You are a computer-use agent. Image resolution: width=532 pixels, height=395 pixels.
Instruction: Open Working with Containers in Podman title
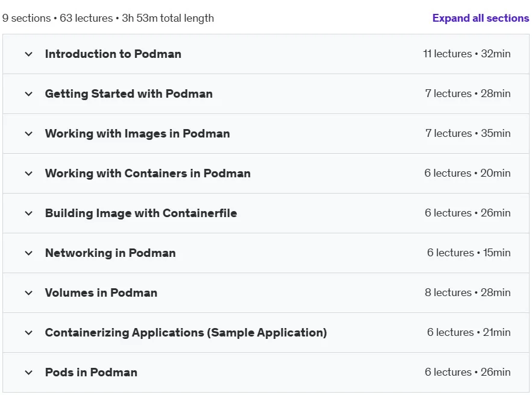148,173
